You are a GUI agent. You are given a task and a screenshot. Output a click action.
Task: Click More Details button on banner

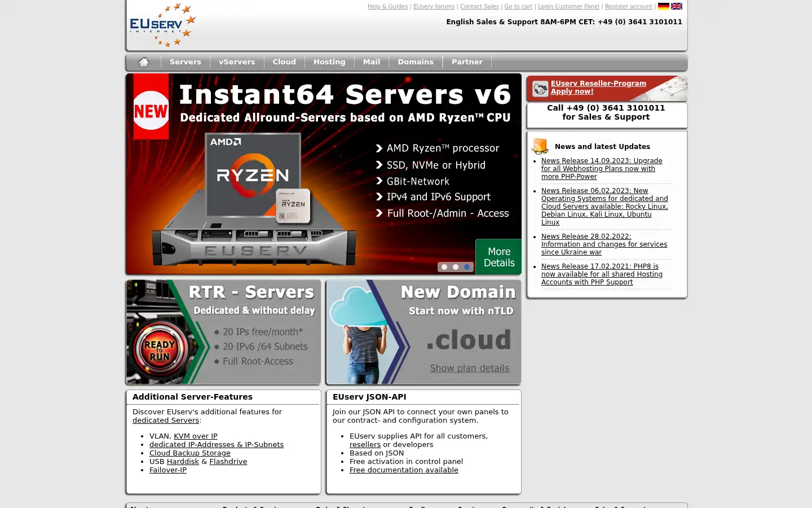point(498,257)
